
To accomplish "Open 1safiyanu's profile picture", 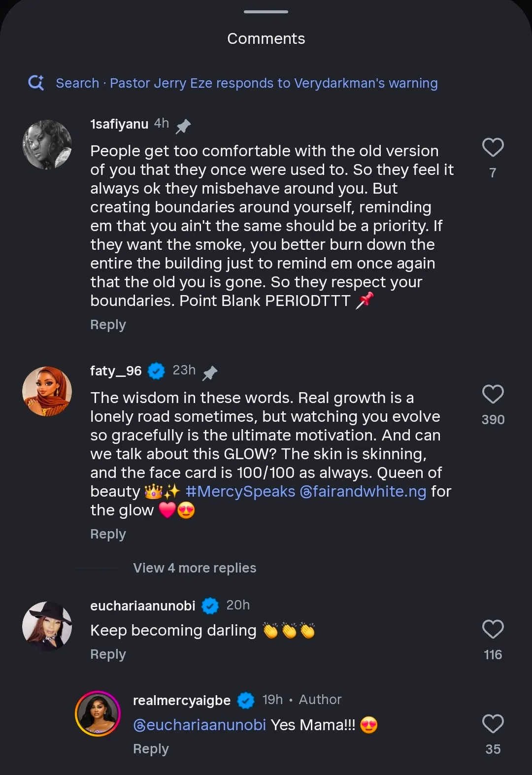I will (x=47, y=144).
